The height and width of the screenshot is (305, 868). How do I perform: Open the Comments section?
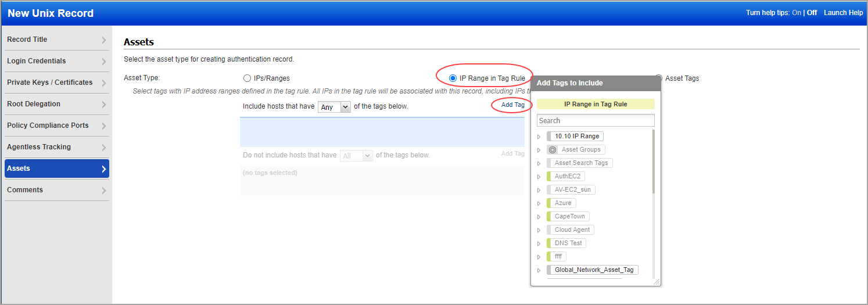tap(57, 190)
